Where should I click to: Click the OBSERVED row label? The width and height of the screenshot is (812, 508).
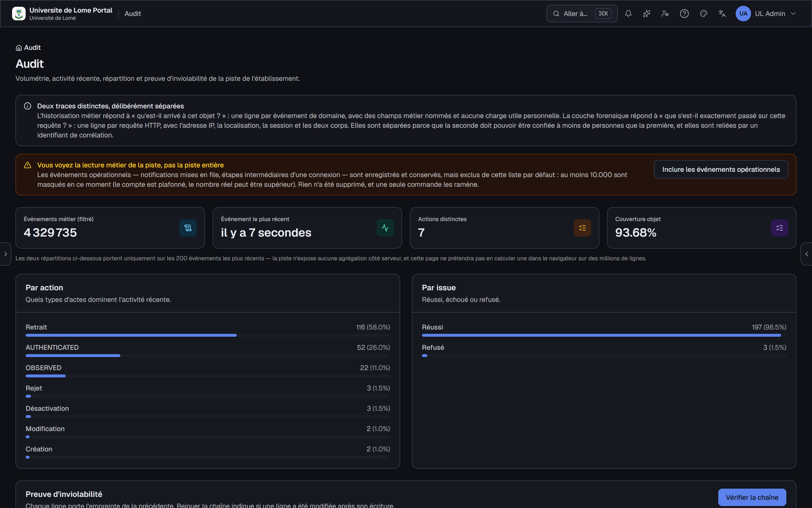43,368
